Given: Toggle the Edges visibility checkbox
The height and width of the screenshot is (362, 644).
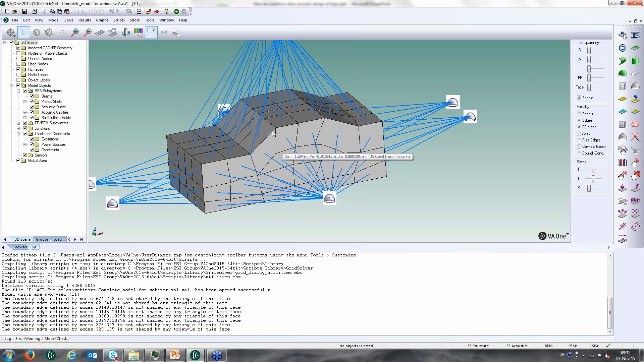Looking at the screenshot, I should click(x=579, y=120).
